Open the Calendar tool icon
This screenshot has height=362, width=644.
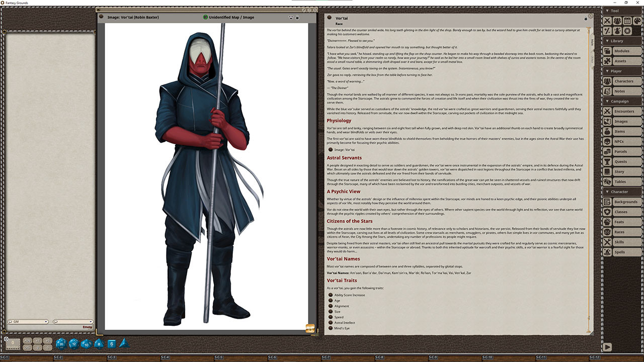tap(627, 20)
